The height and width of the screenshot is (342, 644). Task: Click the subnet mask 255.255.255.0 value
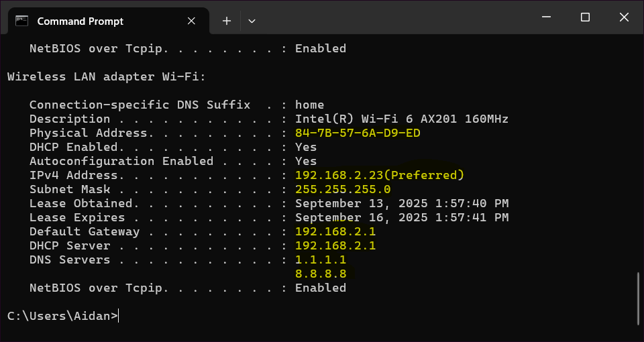click(343, 189)
